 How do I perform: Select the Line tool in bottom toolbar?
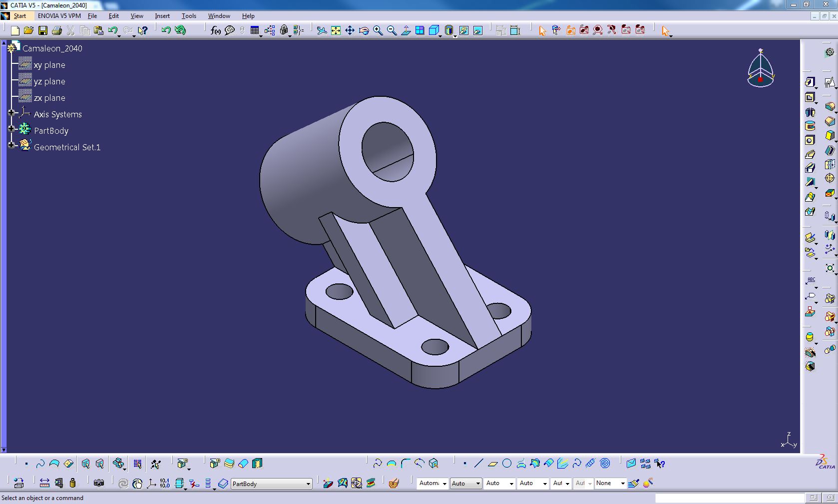[478, 464]
